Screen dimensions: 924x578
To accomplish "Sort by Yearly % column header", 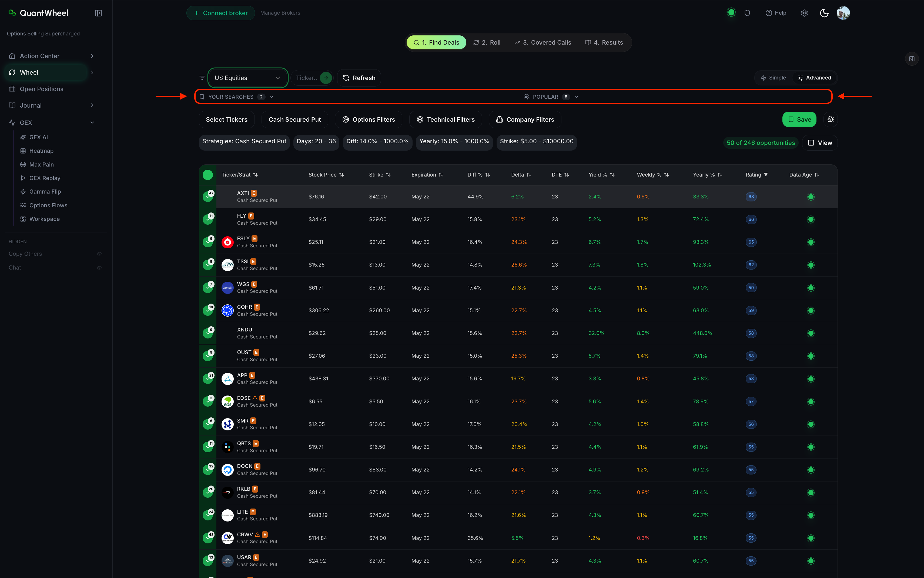I will point(707,175).
